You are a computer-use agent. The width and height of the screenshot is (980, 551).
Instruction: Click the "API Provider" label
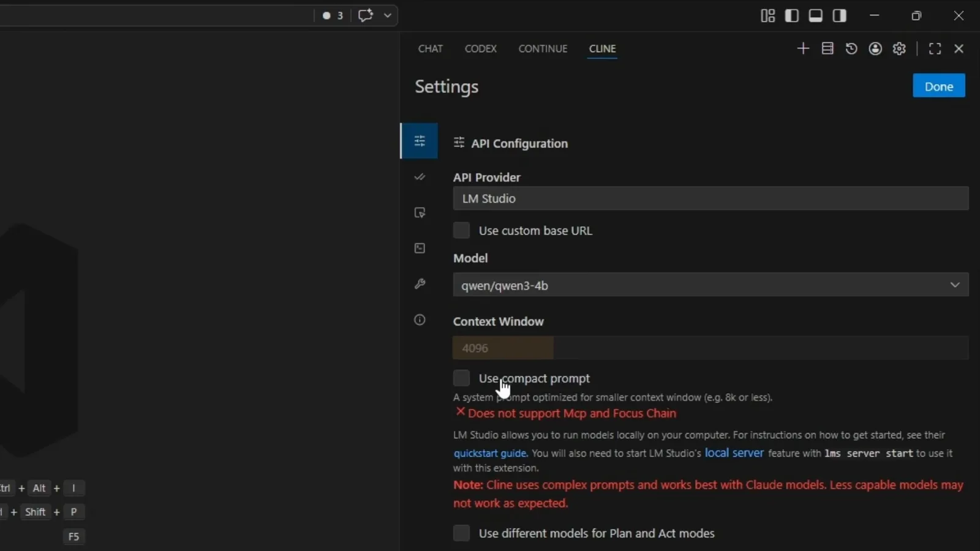coord(487,178)
